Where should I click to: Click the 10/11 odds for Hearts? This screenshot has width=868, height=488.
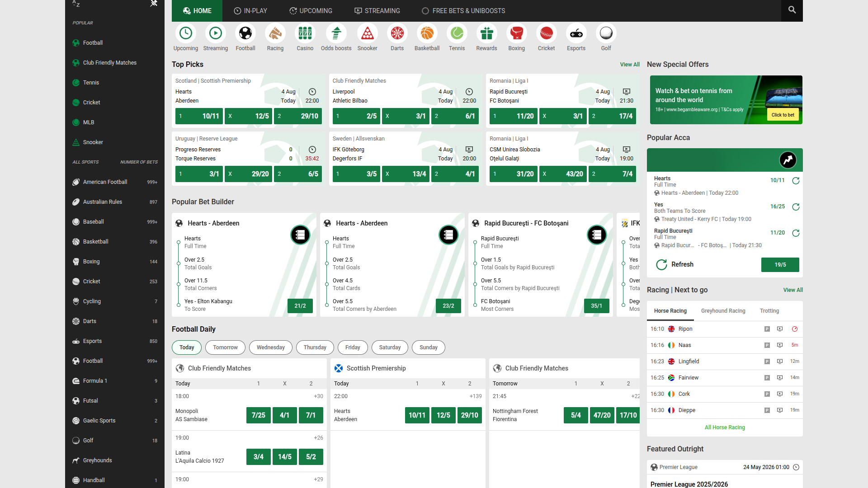pos(199,116)
